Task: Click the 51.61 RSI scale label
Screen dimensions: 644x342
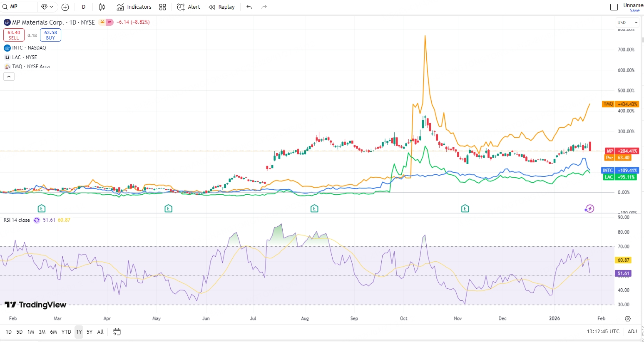Action: point(623,274)
